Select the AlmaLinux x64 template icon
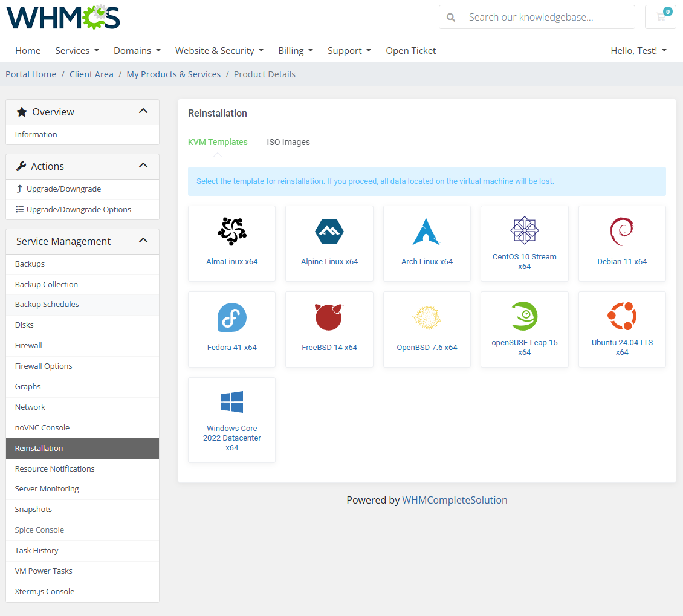 (x=231, y=232)
